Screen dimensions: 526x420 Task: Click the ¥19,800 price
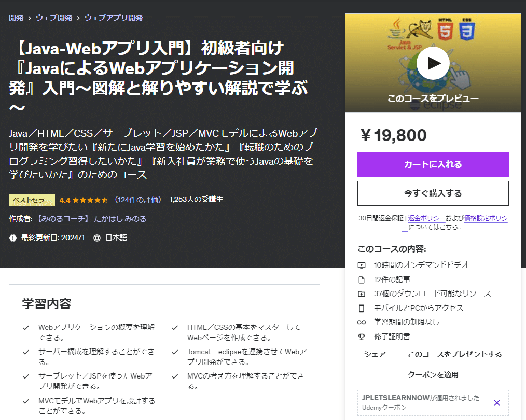(393, 135)
